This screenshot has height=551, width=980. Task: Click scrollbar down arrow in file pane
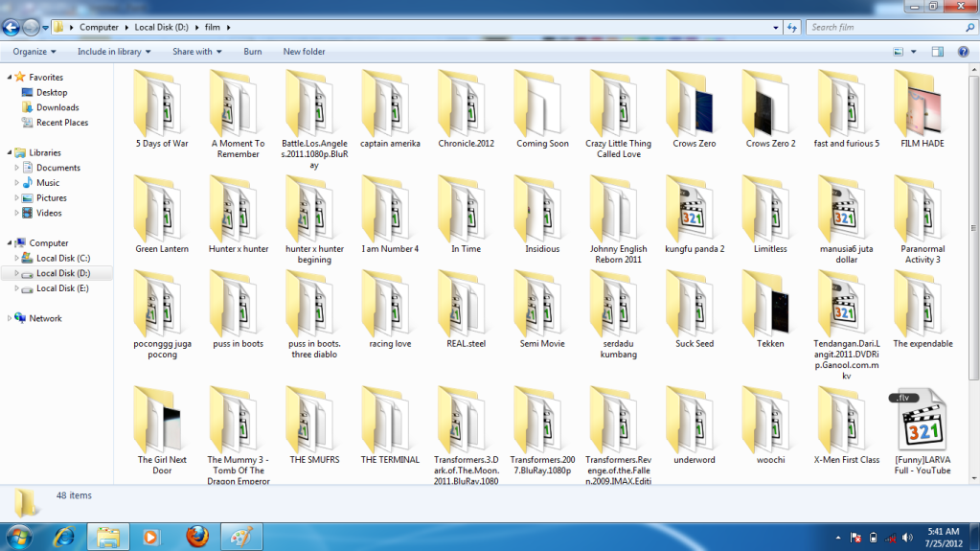(973, 479)
